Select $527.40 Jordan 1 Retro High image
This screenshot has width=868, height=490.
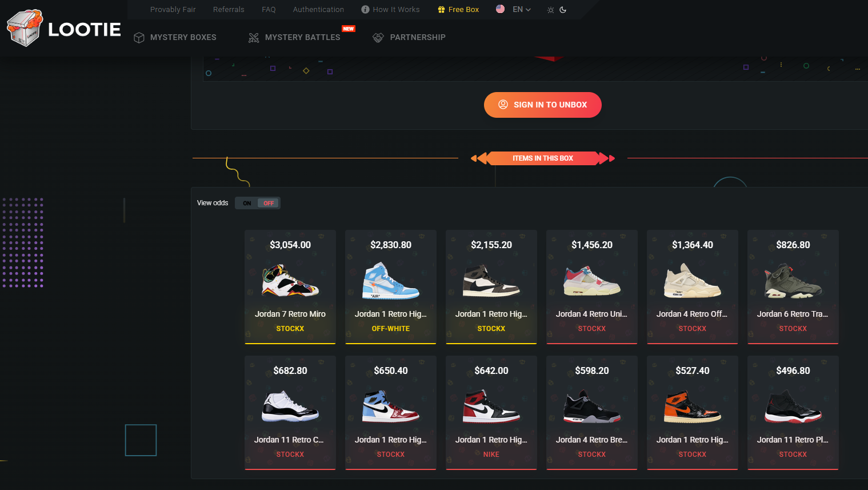(693, 406)
